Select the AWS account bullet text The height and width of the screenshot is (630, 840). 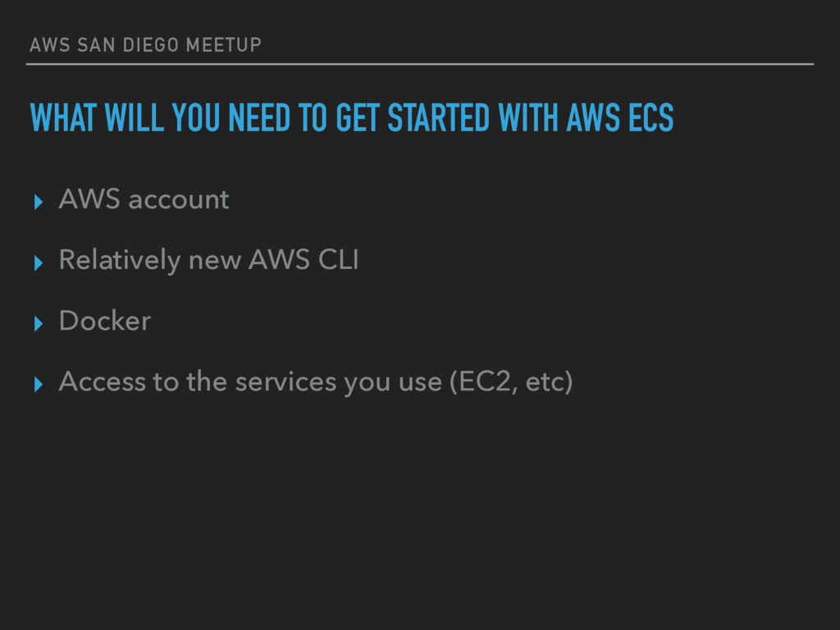144,199
